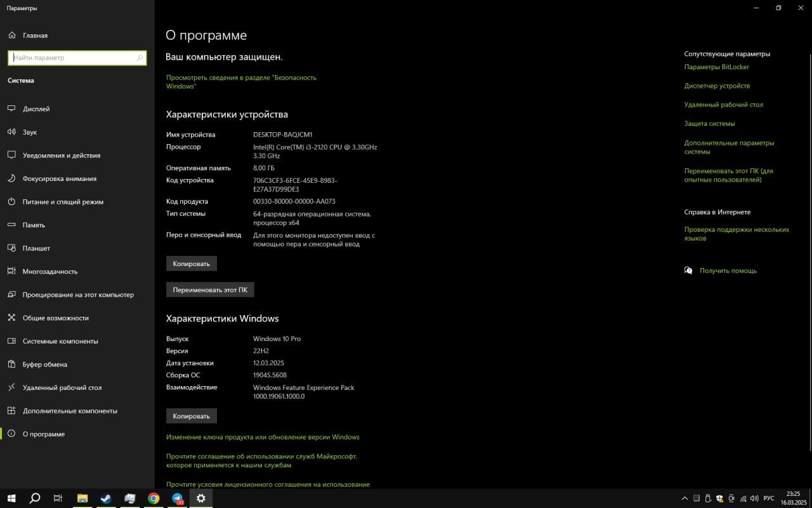The width and height of the screenshot is (812, 508).
Task: Click the Settings gear icon on the taskbar
Action: pyautogui.click(x=201, y=498)
